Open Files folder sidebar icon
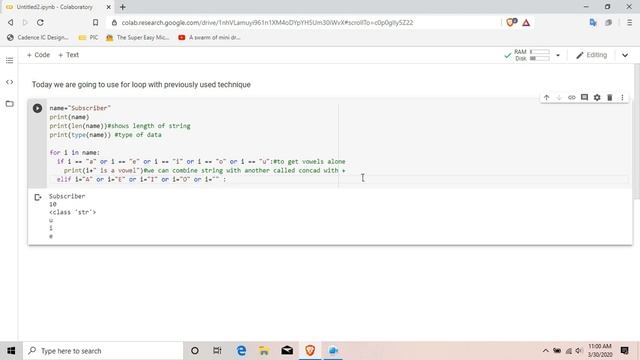This screenshot has width=640, height=360. [x=9, y=104]
